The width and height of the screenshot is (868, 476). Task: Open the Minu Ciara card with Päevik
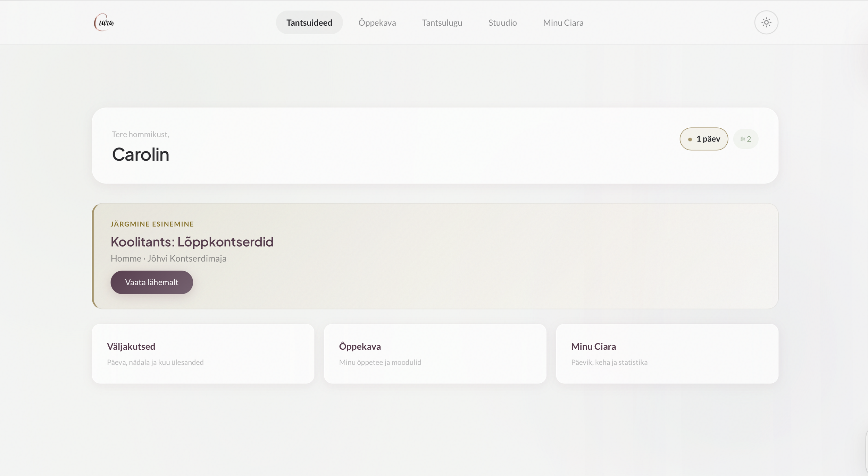click(x=667, y=354)
